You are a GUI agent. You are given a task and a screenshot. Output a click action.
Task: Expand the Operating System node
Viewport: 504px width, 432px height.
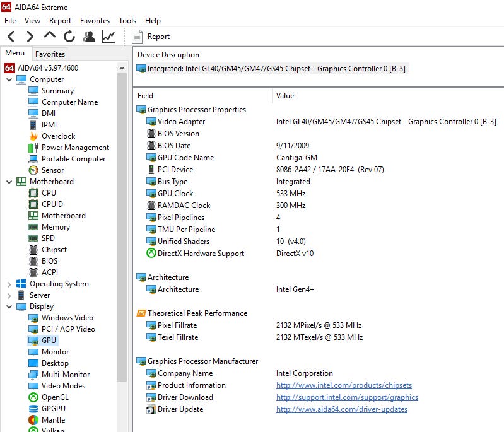point(9,284)
